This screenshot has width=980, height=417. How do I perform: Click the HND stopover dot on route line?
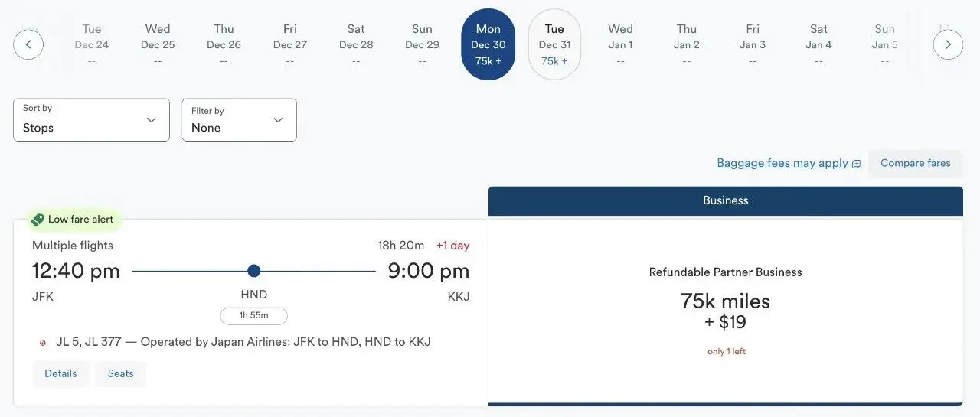[x=254, y=271]
